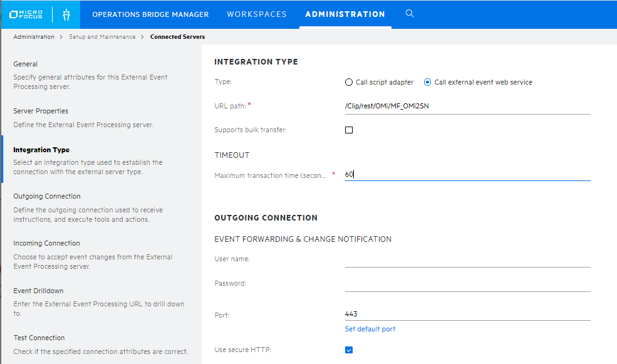Open Incoming Connection section
Image resolution: width=617 pixels, height=364 pixels.
46,243
